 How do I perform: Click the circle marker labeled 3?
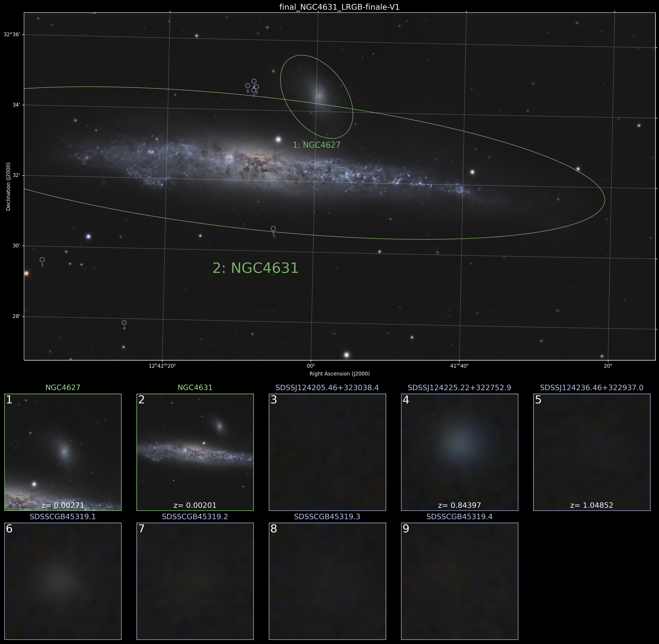[x=273, y=229]
